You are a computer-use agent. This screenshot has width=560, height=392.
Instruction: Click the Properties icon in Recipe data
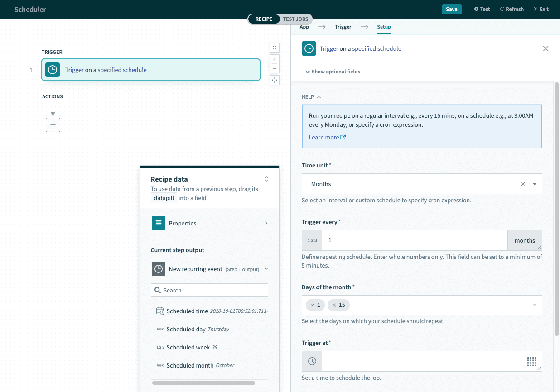click(158, 223)
